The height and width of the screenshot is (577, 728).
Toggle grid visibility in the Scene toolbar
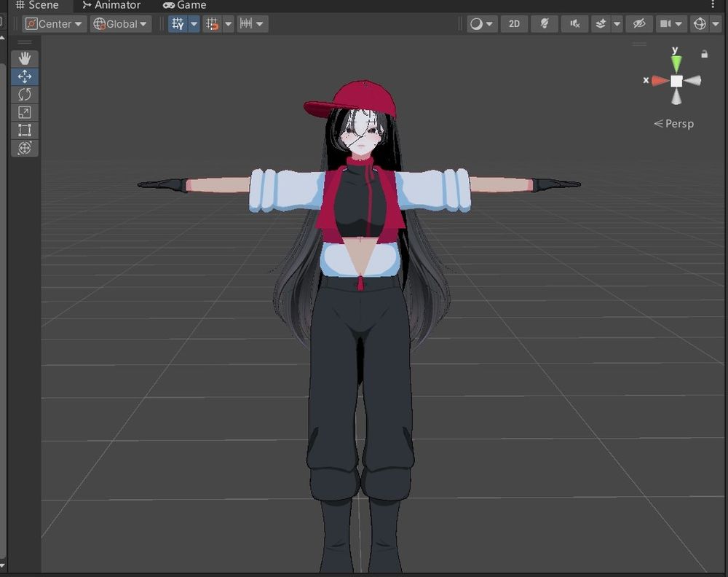[178, 24]
